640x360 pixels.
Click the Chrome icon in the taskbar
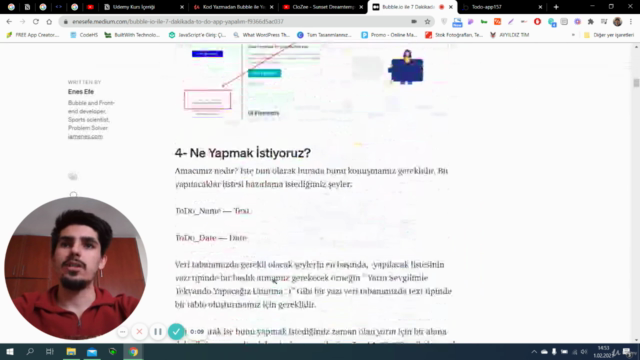point(133,351)
